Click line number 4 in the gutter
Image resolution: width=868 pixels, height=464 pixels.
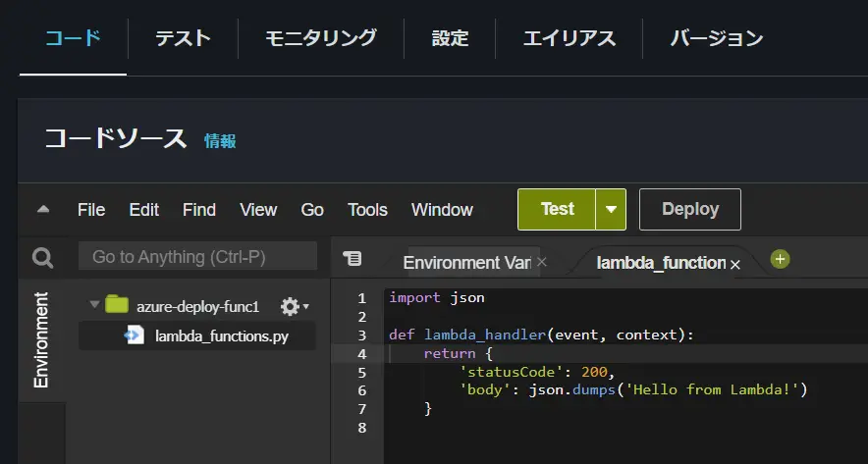tap(361, 354)
